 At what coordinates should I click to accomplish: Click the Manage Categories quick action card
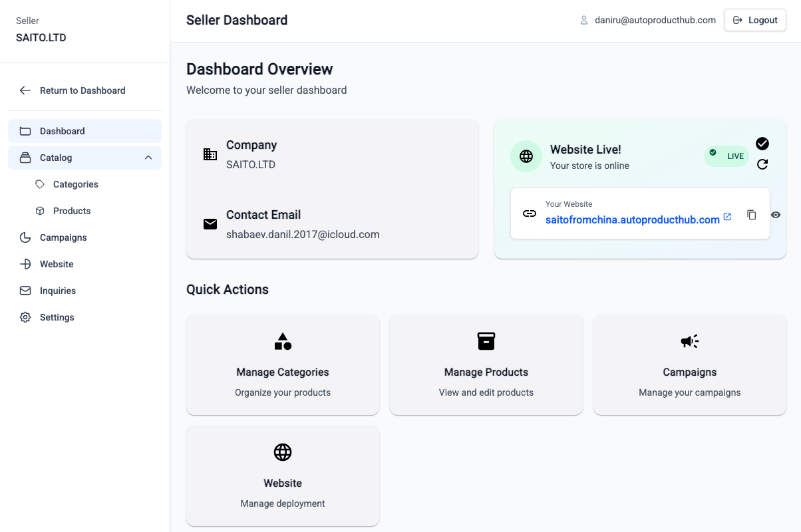pyautogui.click(x=282, y=364)
